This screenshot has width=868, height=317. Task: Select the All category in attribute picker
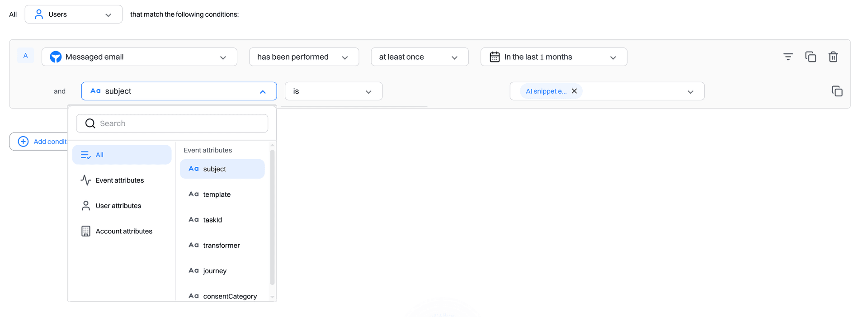click(x=122, y=155)
